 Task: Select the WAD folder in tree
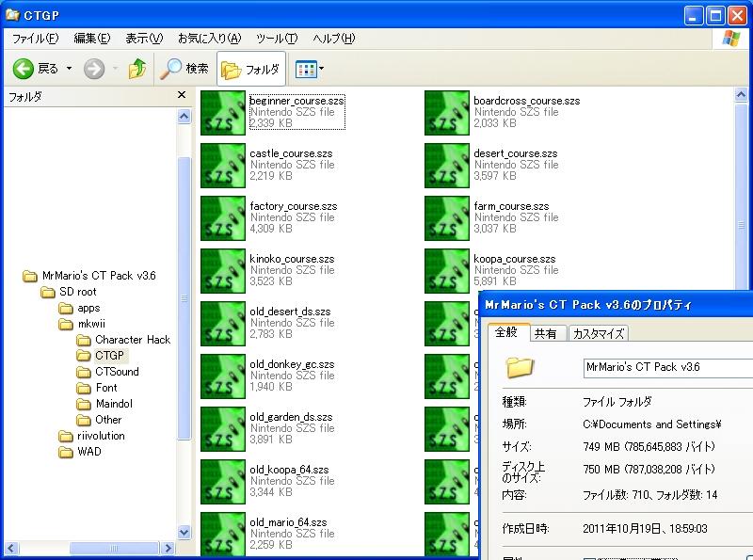point(88,452)
